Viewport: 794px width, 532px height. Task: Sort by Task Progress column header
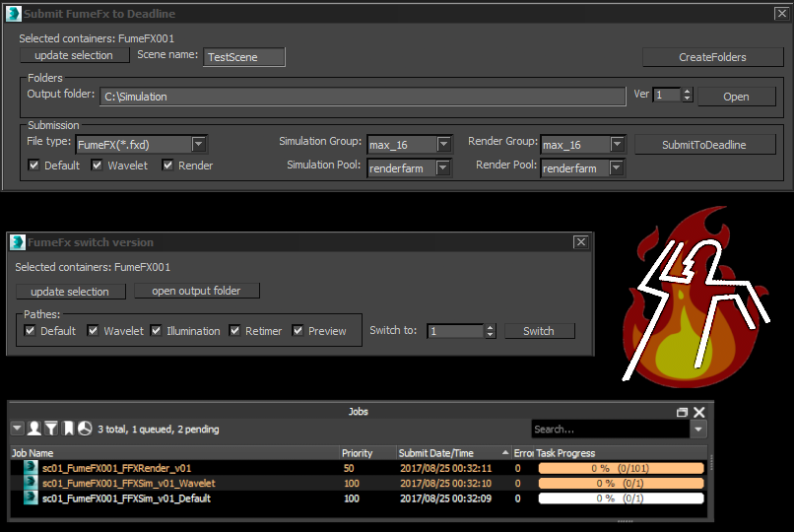point(621,453)
